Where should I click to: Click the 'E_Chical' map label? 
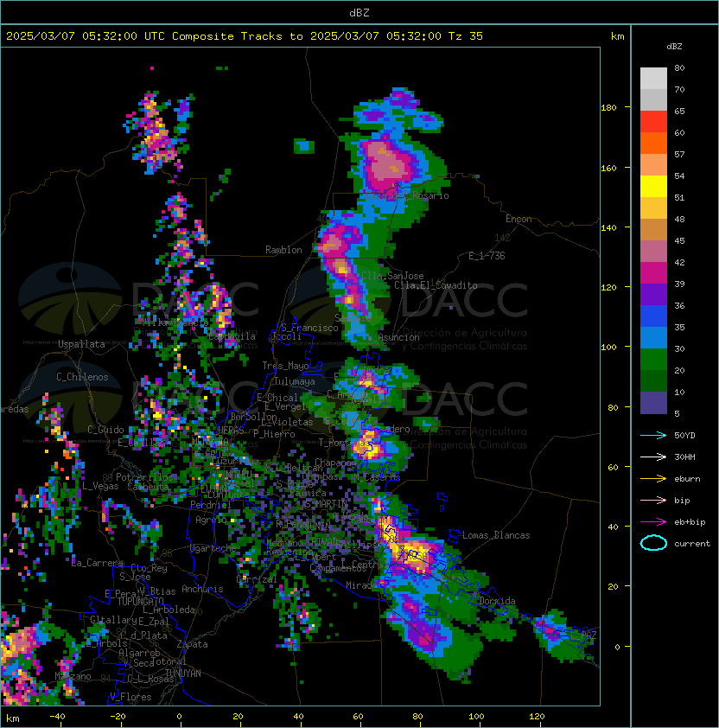277,398
